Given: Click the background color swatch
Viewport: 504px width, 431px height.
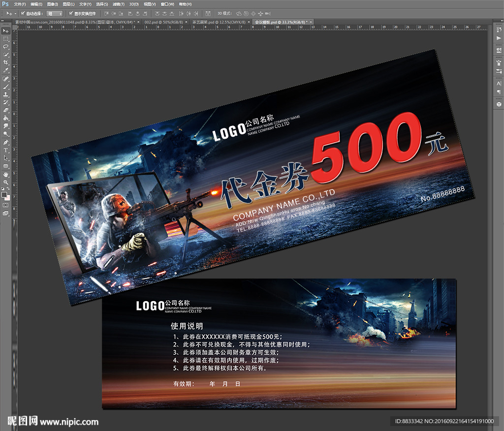Looking at the screenshot, I should tap(8, 198).
